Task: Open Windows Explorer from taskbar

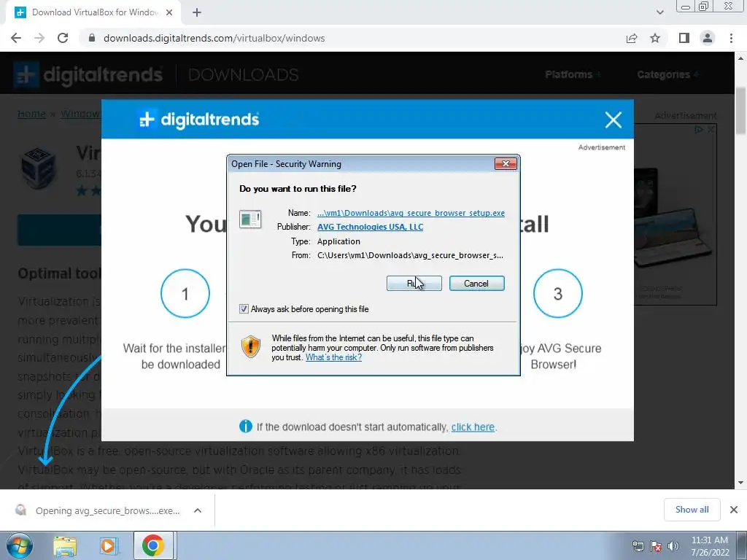Action: pos(65,545)
